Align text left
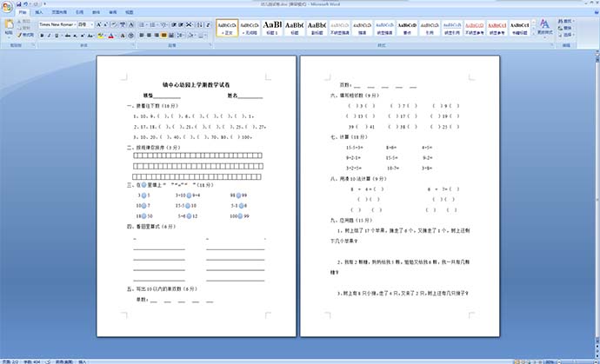The width and height of the screenshot is (600, 364). click(142, 35)
